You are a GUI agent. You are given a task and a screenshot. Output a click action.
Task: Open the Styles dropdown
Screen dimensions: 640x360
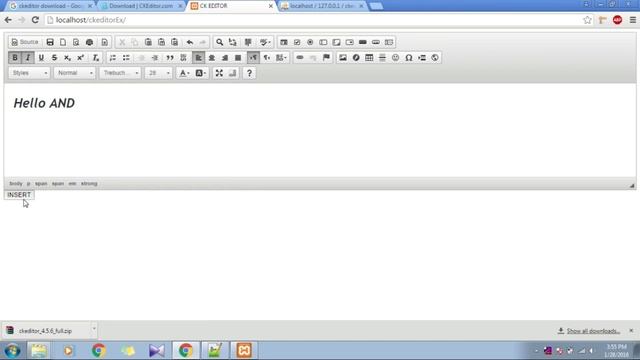click(29, 73)
